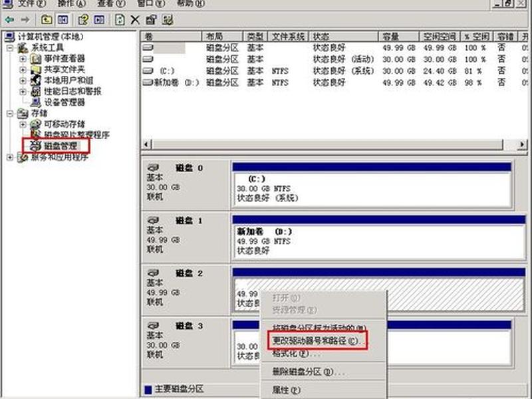532x399 pixels.
Task: Toggle the Show/Hide console tree icon
Action: [x=63, y=20]
